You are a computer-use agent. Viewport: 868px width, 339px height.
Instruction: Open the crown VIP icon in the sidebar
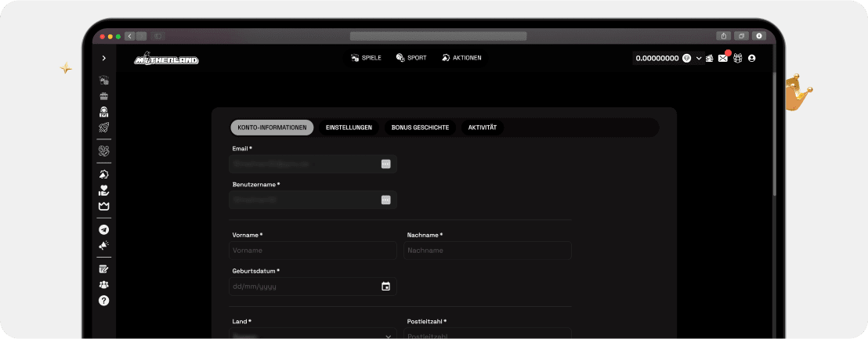pos(103,206)
